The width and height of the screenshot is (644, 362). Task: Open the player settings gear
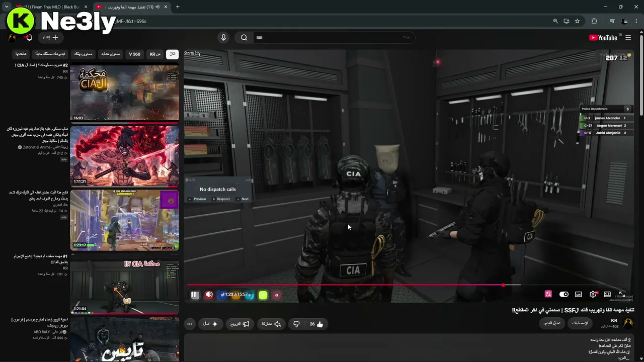(593, 294)
